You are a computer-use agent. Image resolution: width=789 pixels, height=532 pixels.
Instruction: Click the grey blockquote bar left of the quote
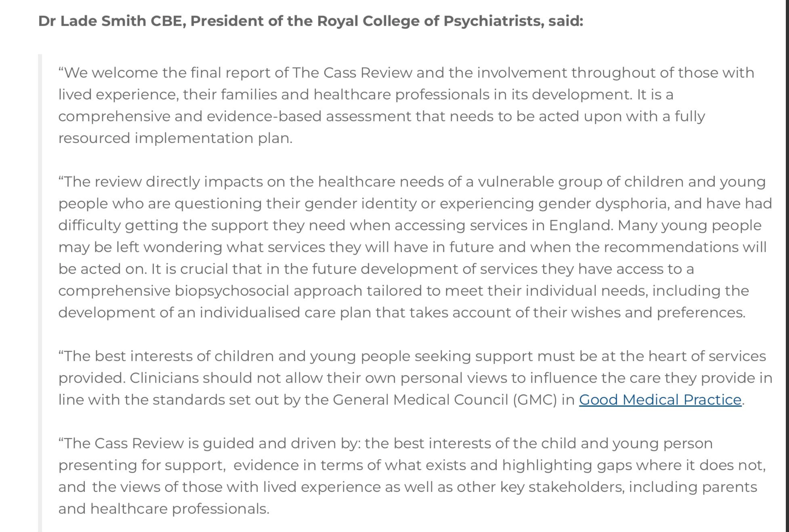pyautogui.click(x=40, y=282)
